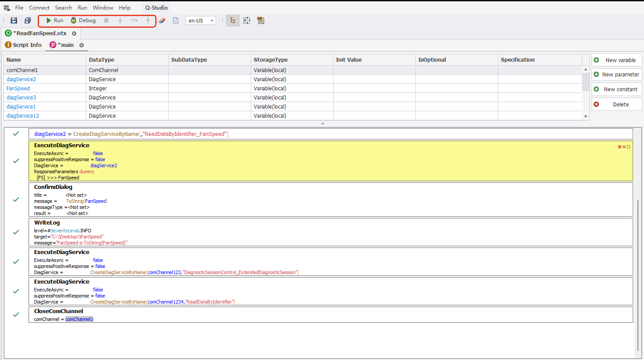This screenshot has width=644, height=360.
Task: Open the Help menu
Action: [124, 8]
